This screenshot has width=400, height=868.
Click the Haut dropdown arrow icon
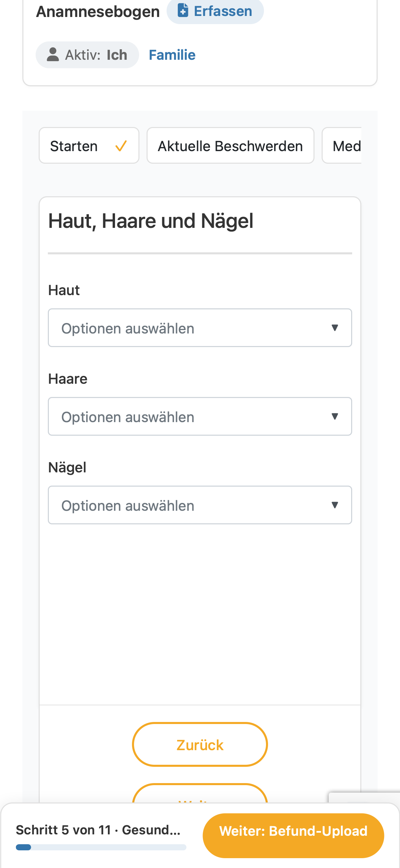click(x=335, y=328)
